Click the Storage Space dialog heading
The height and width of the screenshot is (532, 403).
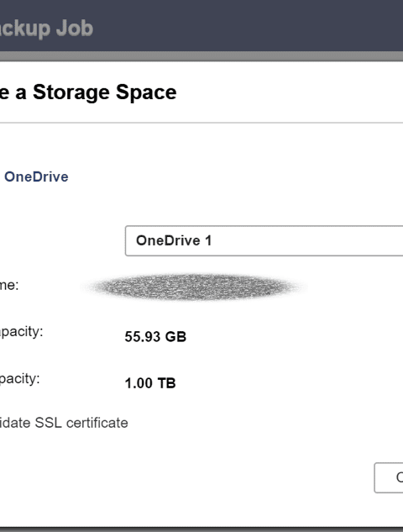[x=88, y=92]
